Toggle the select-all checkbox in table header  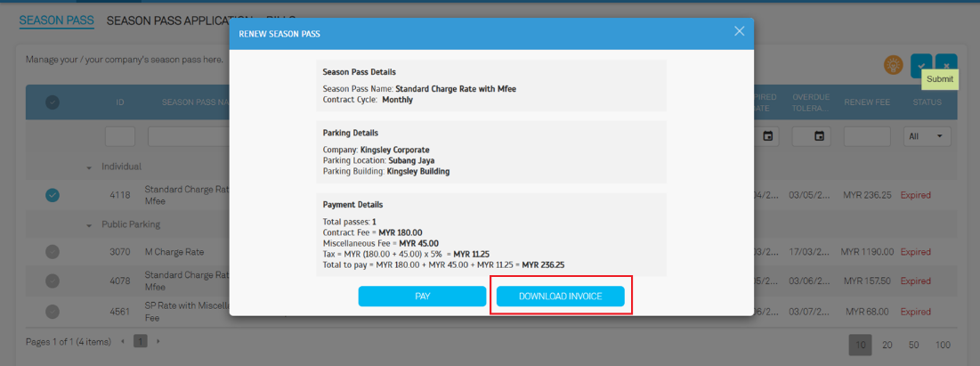pos(53,102)
